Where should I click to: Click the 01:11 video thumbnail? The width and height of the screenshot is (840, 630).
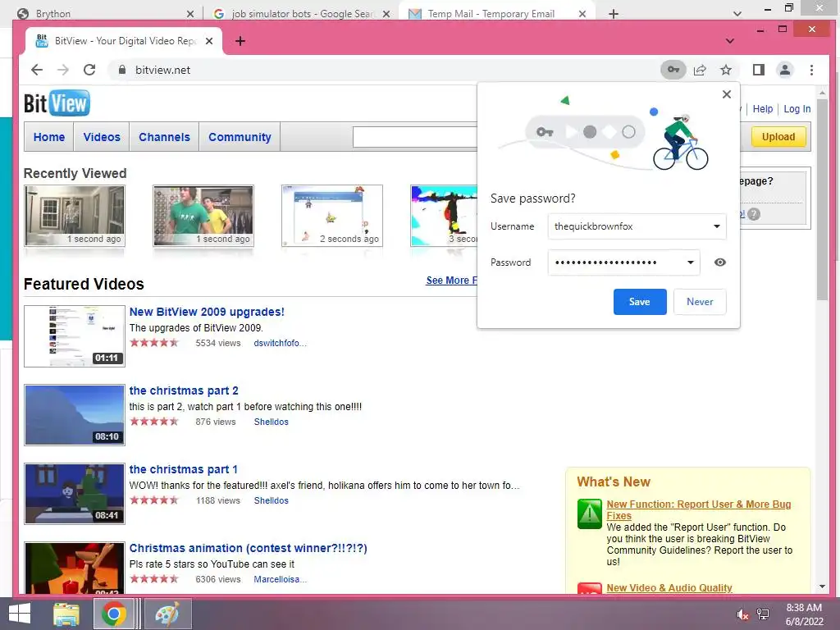pos(75,336)
